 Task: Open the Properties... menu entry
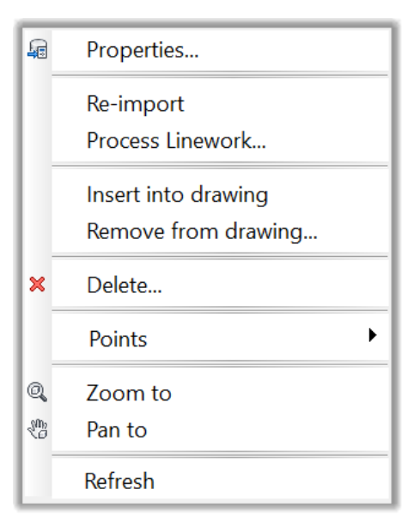point(143,50)
